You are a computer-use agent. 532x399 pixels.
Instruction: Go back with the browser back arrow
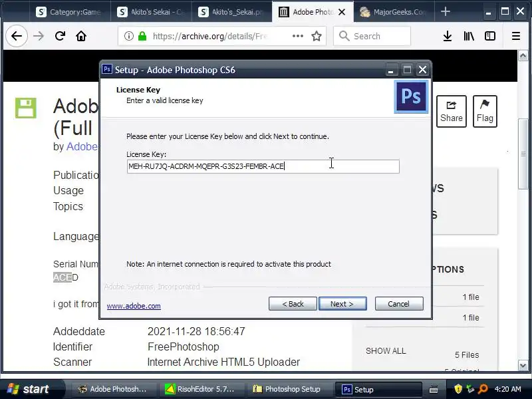click(x=16, y=36)
